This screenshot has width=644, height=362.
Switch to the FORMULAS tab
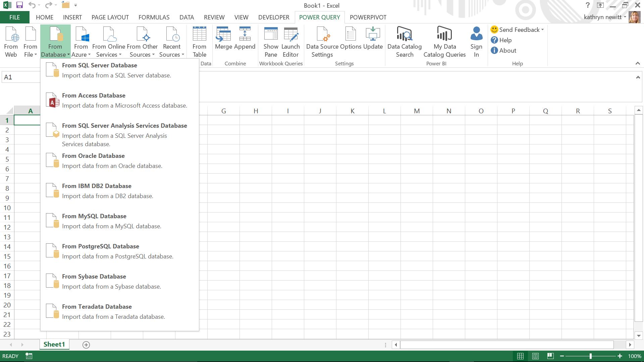154,17
